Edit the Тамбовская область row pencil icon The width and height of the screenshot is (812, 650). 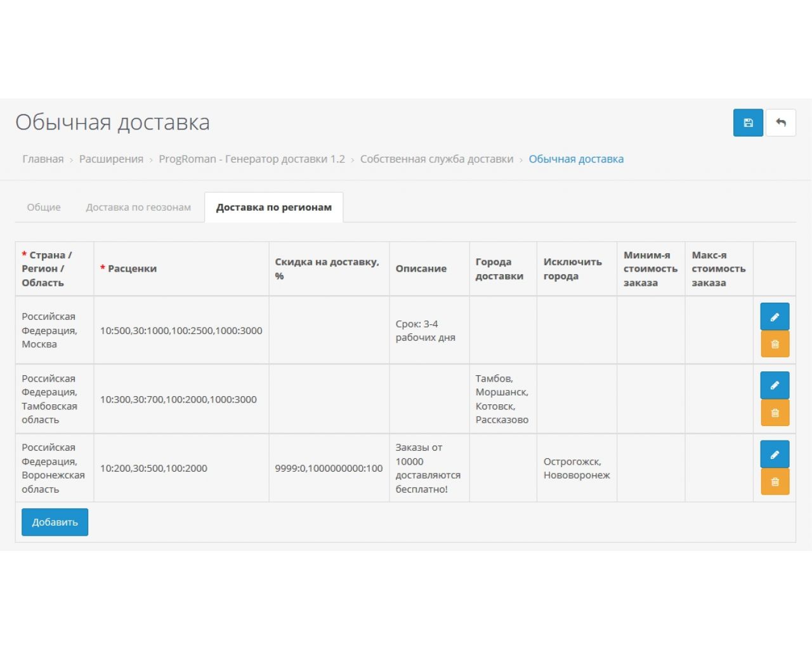coord(775,385)
